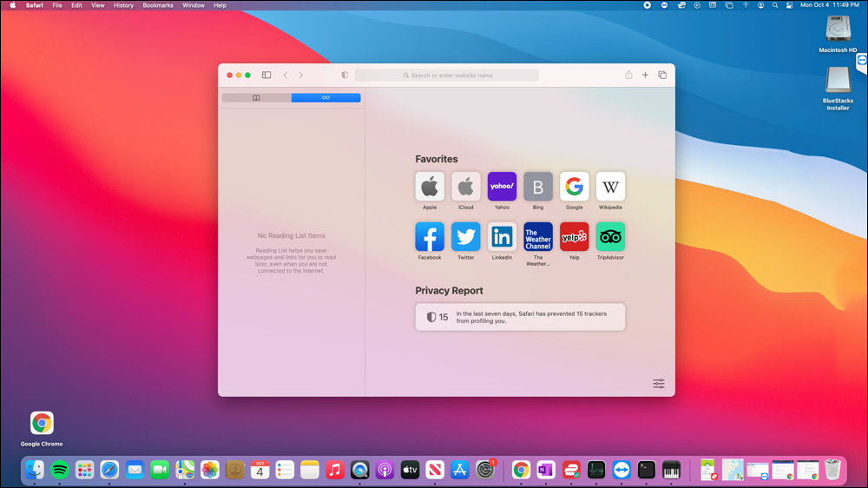868x488 pixels.
Task: Open the View menu
Action: tap(97, 5)
